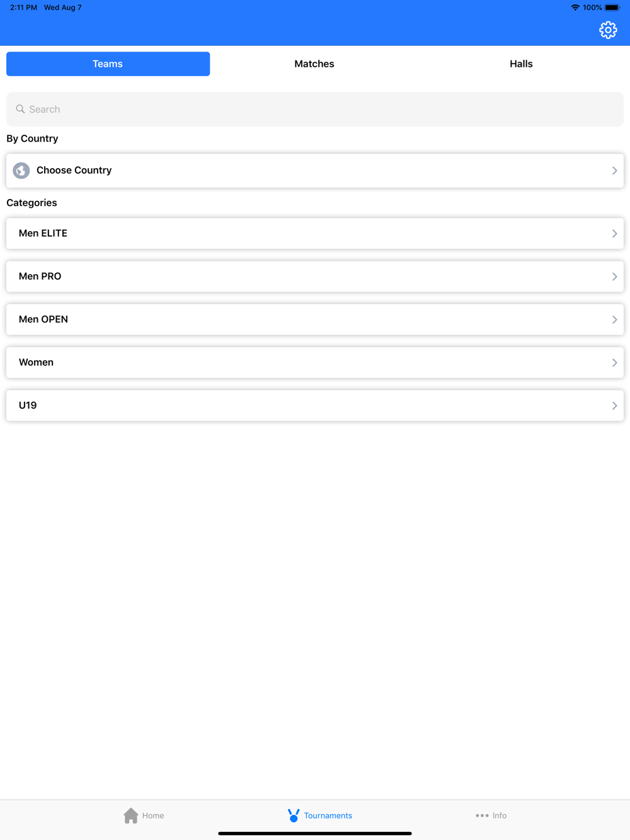Open Info via three-dots icon
This screenshot has height=840, width=630.
[x=482, y=815]
